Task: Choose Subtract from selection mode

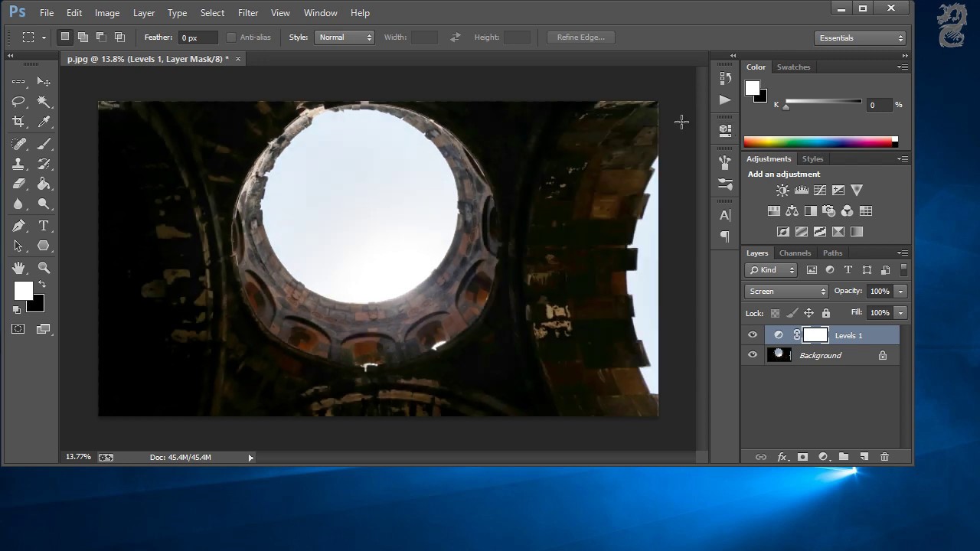Action: click(x=101, y=37)
